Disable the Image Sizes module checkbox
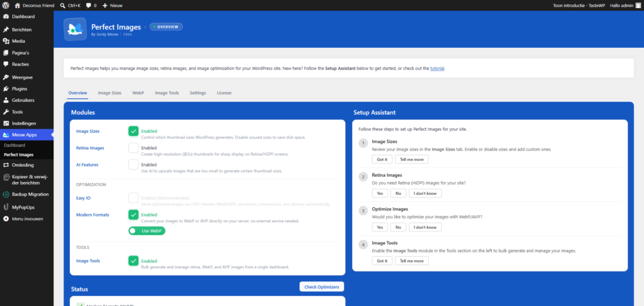 (x=133, y=131)
